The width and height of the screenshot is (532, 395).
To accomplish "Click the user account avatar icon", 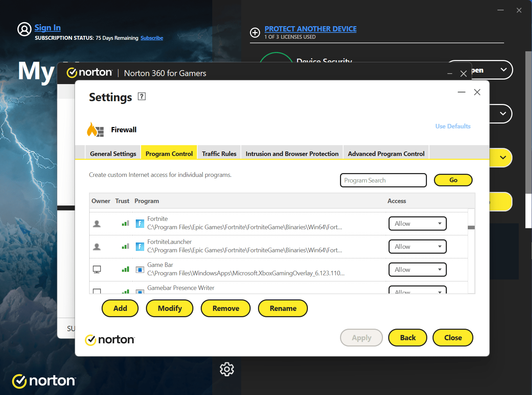I will point(24,29).
